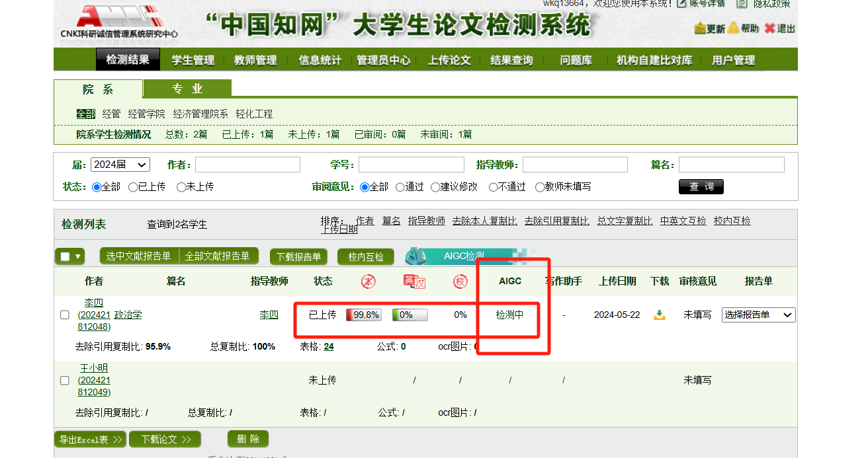Open the 2024届 year dropdown
Viewport: 868px width, 458px height.
pyautogui.click(x=120, y=165)
